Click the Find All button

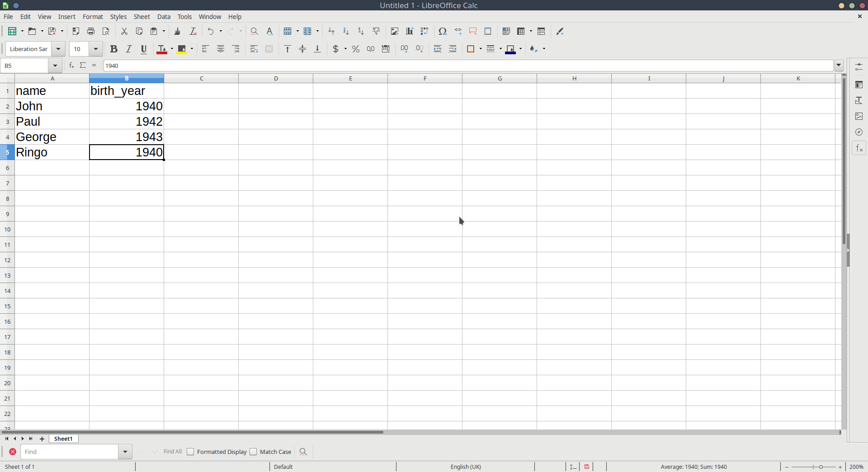pos(172,452)
